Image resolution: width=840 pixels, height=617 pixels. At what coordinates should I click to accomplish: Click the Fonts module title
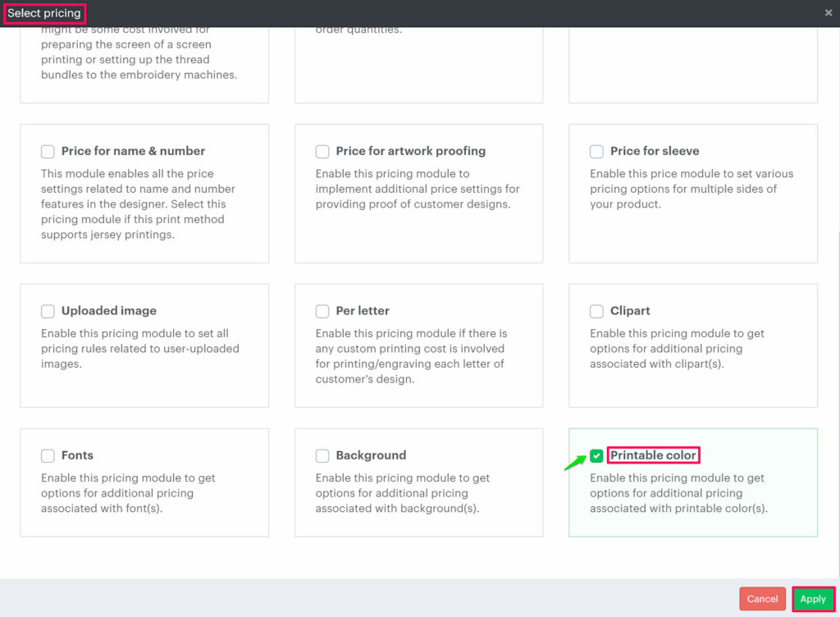pyautogui.click(x=77, y=455)
